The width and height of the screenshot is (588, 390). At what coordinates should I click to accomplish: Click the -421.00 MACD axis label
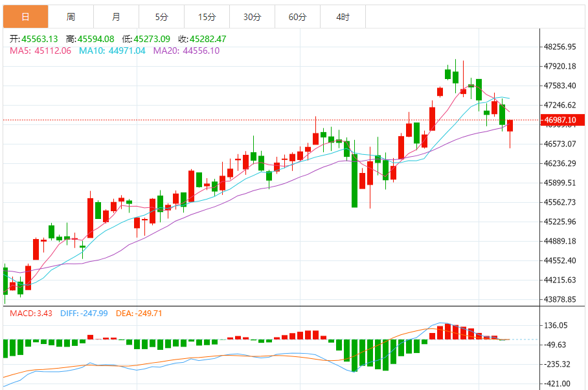pos(557,384)
